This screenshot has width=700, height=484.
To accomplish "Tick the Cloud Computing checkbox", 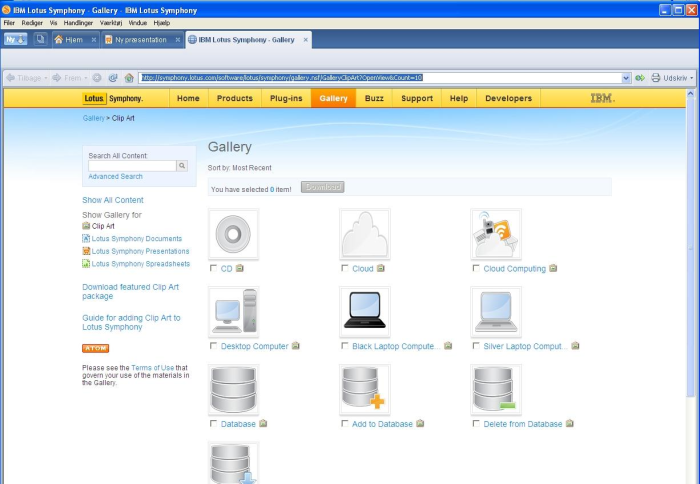I will 476,268.
